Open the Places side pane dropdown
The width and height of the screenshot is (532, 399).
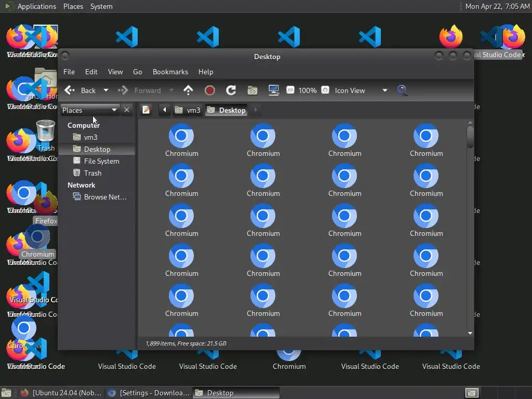click(x=90, y=110)
